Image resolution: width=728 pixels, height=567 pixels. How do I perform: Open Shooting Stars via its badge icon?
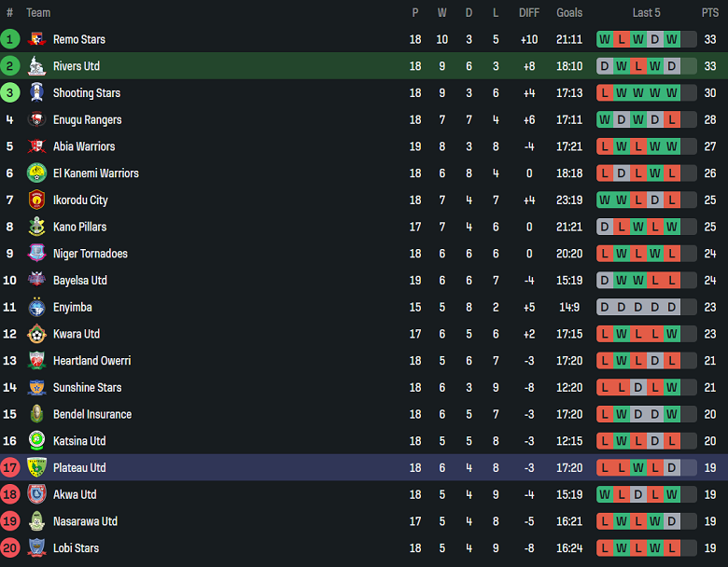coord(36,93)
